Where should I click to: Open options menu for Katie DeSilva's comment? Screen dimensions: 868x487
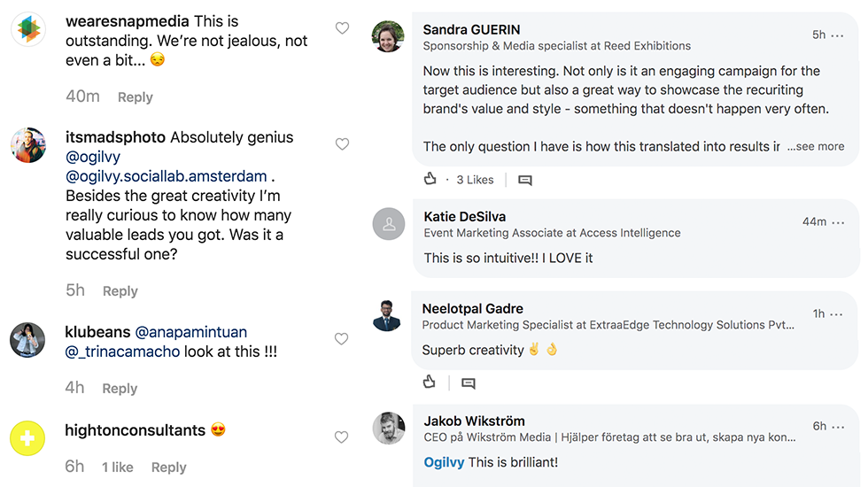(x=839, y=222)
